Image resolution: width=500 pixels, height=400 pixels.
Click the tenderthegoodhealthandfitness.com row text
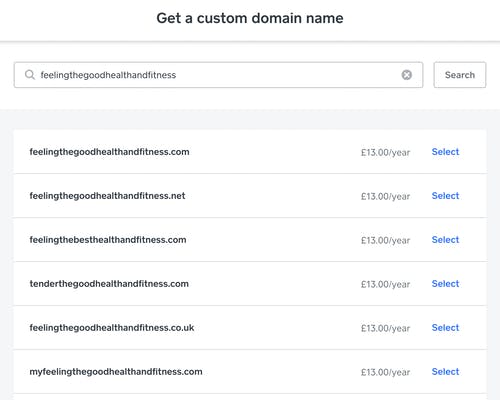[109, 284]
